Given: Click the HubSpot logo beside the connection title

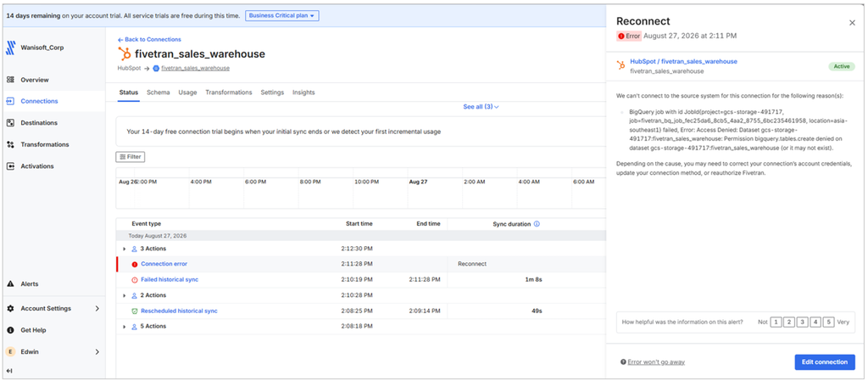Looking at the screenshot, I should pyautogui.click(x=125, y=53).
